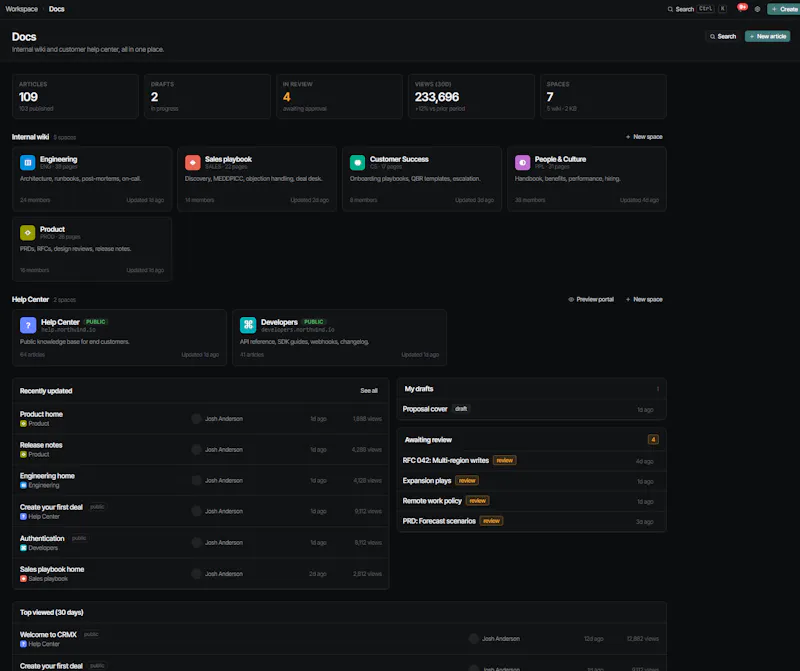Open Engineering home article
Viewport: 800px width, 671px height.
[x=47, y=476]
